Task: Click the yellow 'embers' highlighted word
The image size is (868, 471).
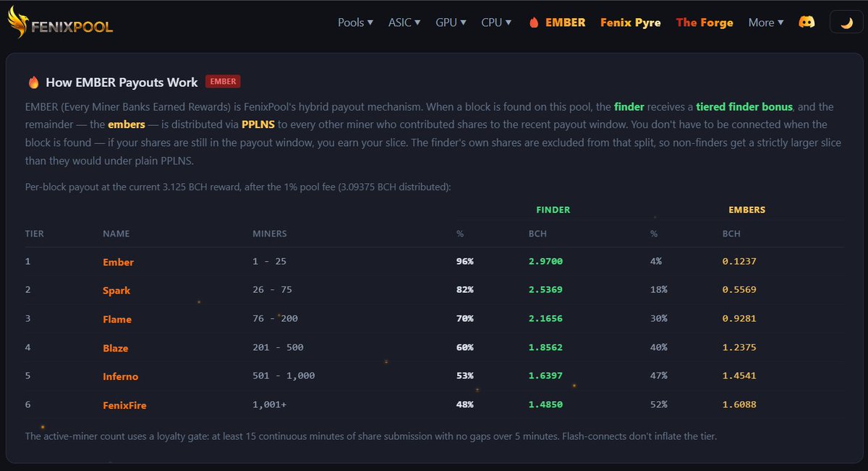Action: pos(125,124)
